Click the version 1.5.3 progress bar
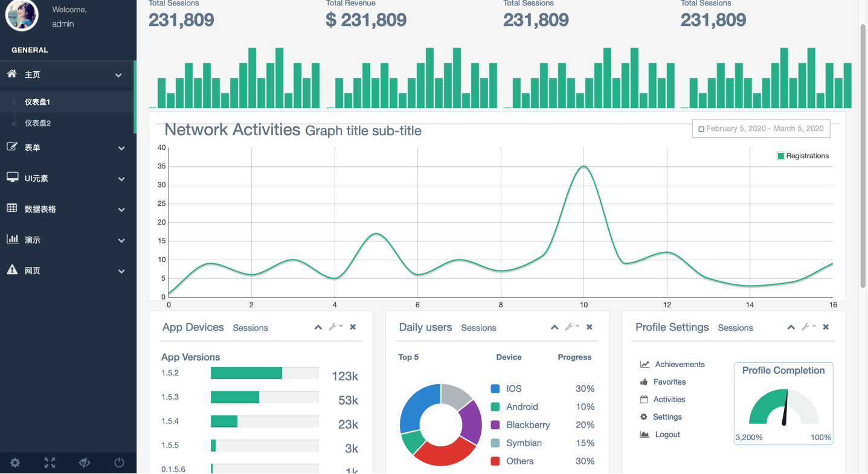The image size is (868, 474). pos(265,397)
